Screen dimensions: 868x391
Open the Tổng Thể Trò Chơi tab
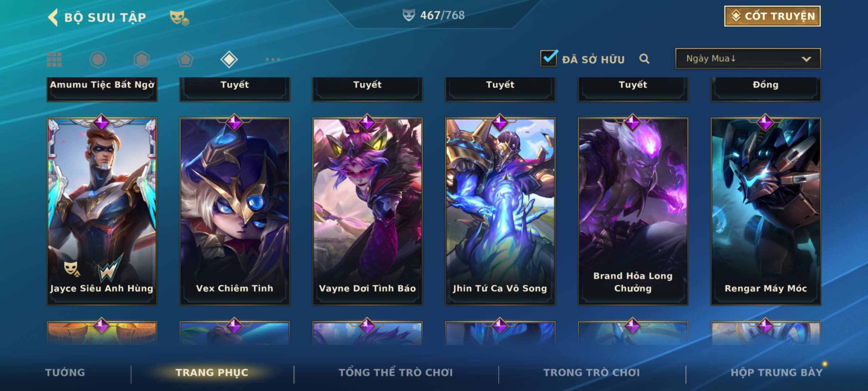[396, 373]
